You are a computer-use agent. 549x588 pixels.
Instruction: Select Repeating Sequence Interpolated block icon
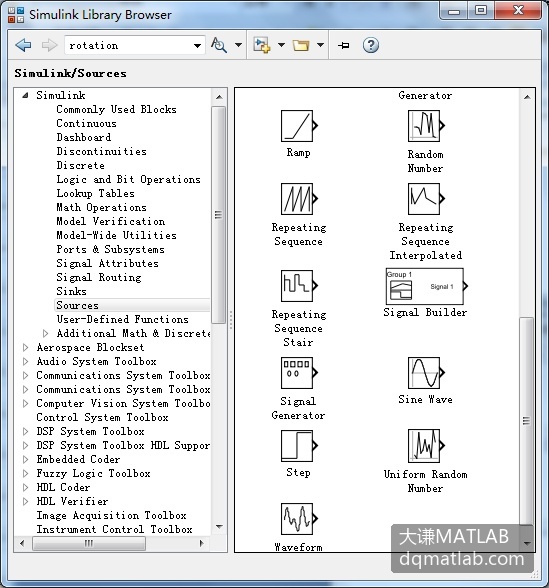426,199
